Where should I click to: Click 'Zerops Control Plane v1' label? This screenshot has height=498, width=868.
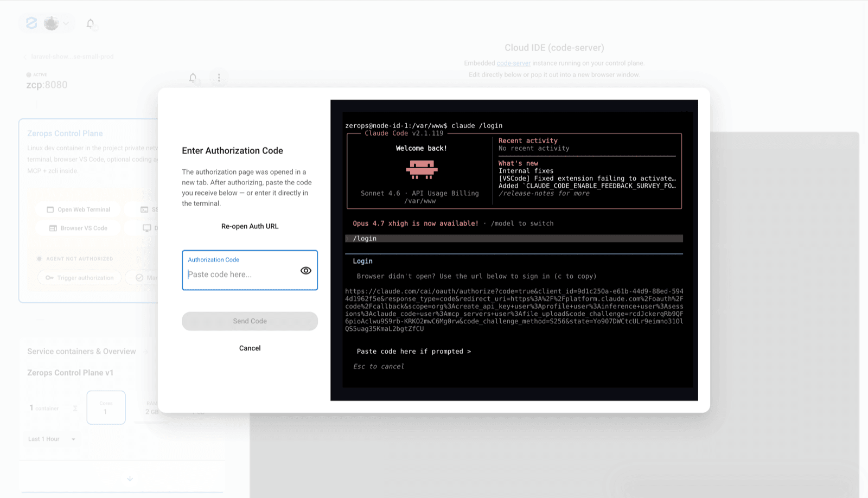[71, 373]
